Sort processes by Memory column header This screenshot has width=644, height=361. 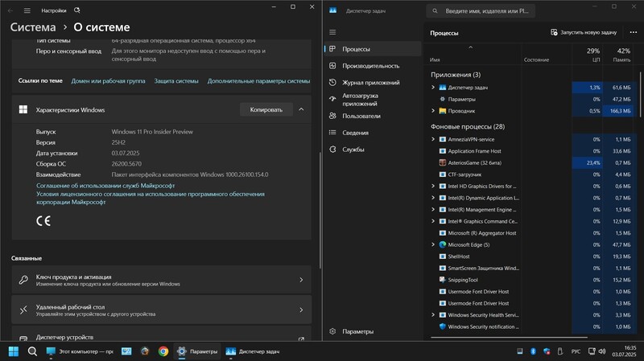pos(619,55)
